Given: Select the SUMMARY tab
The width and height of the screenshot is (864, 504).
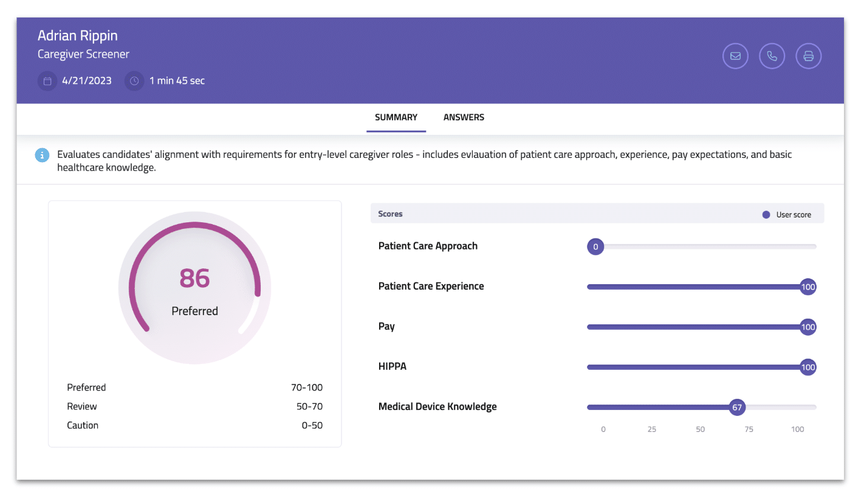Looking at the screenshot, I should tap(396, 118).
